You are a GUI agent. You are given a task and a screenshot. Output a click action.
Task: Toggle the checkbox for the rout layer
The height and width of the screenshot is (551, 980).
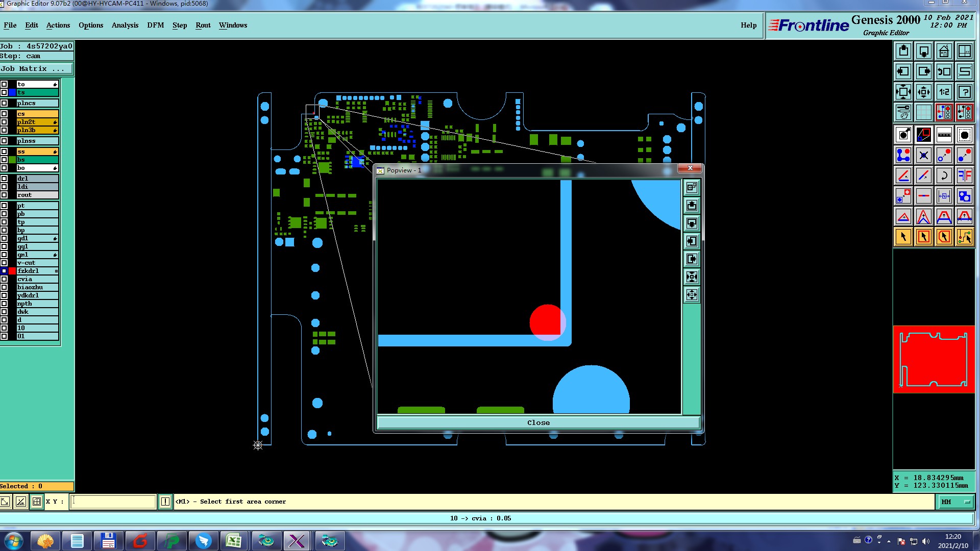[4, 195]
